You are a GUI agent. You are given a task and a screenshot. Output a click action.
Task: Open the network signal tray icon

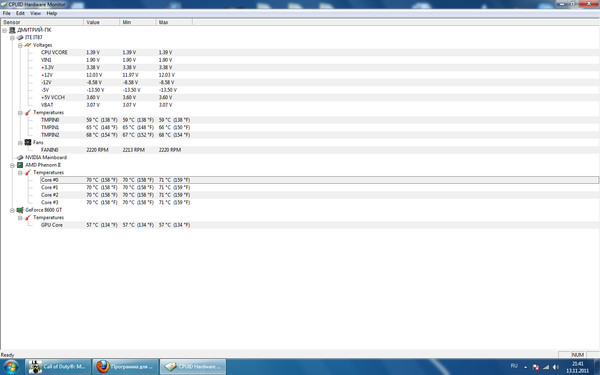(x=546, y=367)
